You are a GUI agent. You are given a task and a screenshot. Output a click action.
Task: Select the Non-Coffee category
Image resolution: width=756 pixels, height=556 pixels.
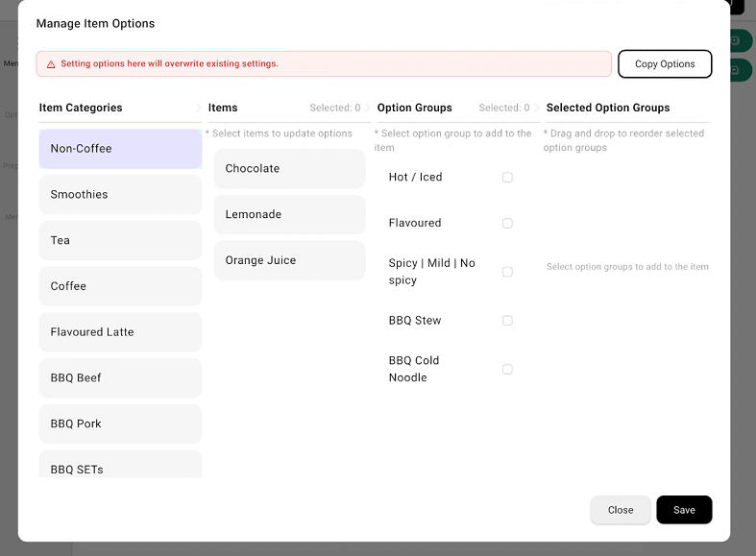[120, 149]
